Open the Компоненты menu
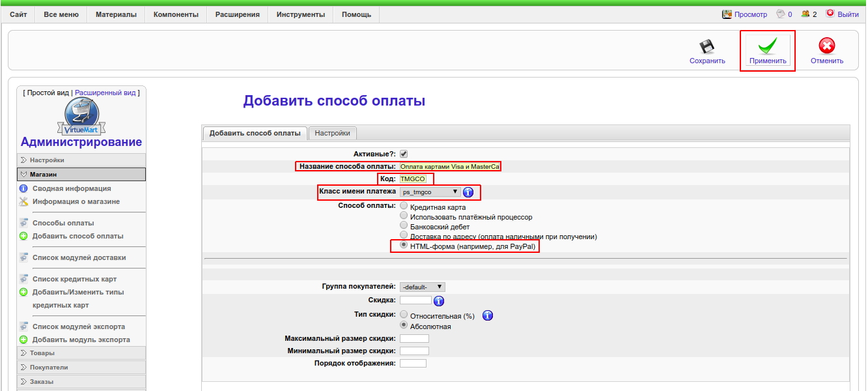This screenshot has width=868, height=391. tap(176, 14)
